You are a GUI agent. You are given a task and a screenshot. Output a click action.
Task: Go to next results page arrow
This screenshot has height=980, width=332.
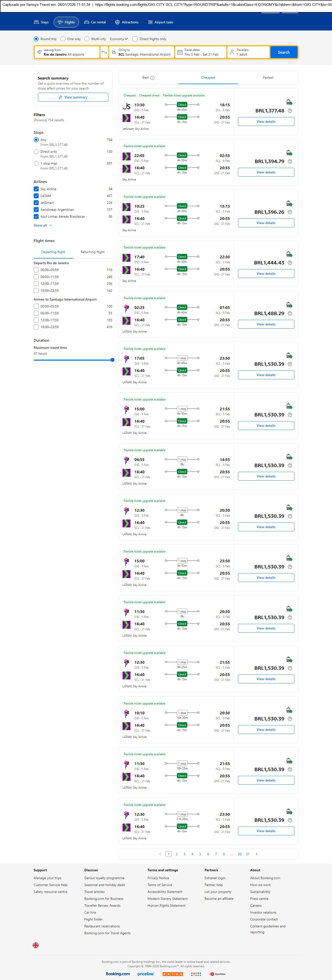pos(257,854)
